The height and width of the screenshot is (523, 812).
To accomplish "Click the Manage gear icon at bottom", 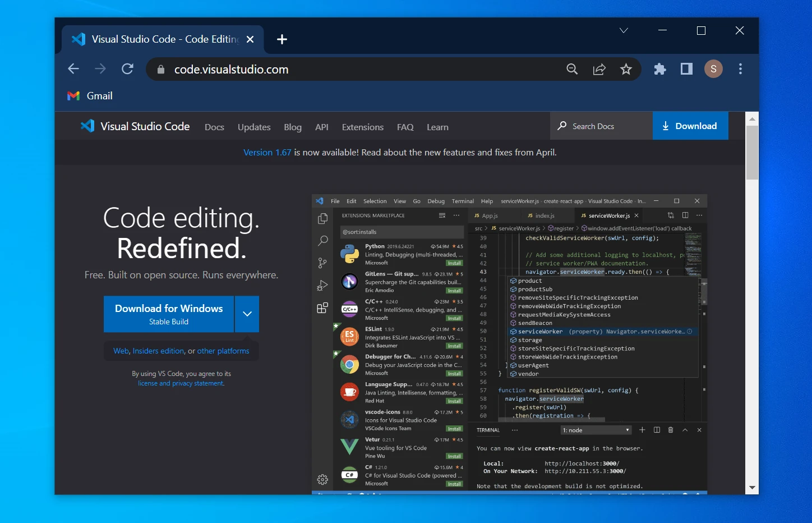I will click(x=322, y=480).
